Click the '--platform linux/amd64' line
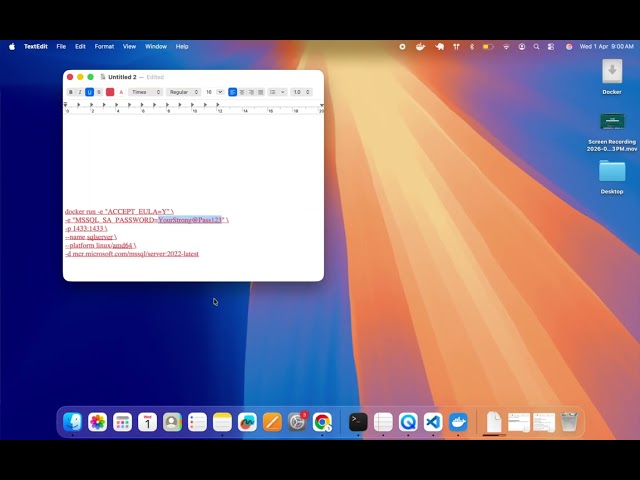Viewport: 640px width, 480px height. click(100, 245)
